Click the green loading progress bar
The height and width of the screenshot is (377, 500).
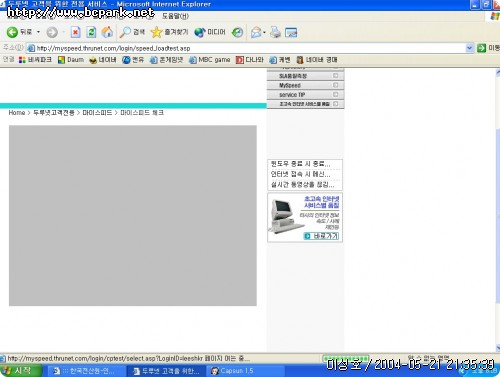346,359
